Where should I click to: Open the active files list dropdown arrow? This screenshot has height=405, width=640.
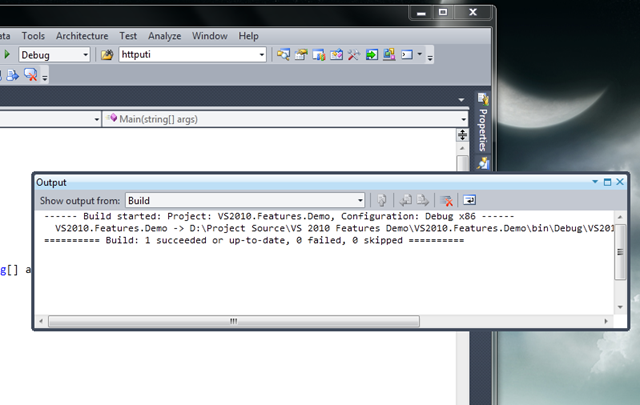(461, 100)
